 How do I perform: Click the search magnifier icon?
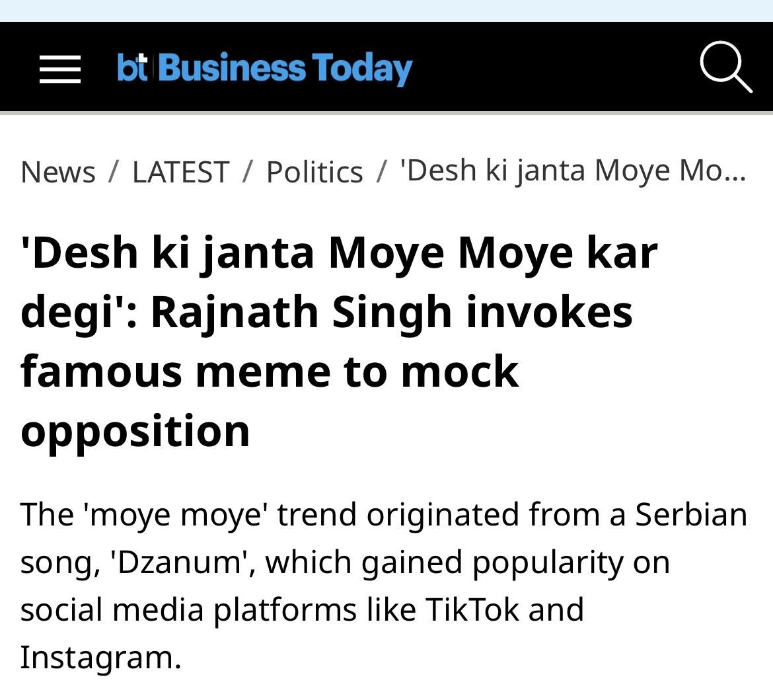pos(725,67)
